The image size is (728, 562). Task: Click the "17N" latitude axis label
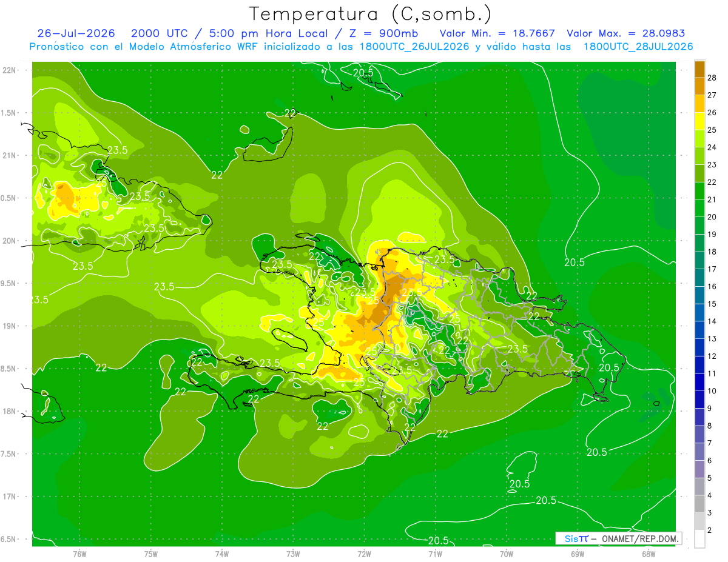10,497
